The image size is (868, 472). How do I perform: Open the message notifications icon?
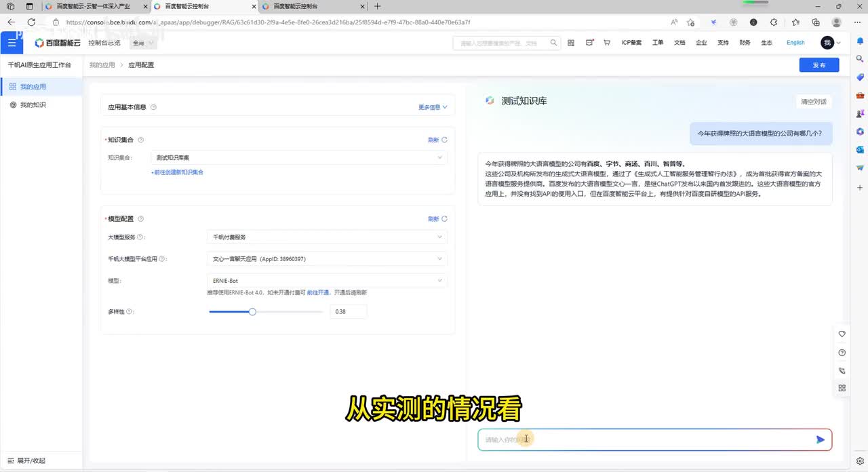coord(589,43)
